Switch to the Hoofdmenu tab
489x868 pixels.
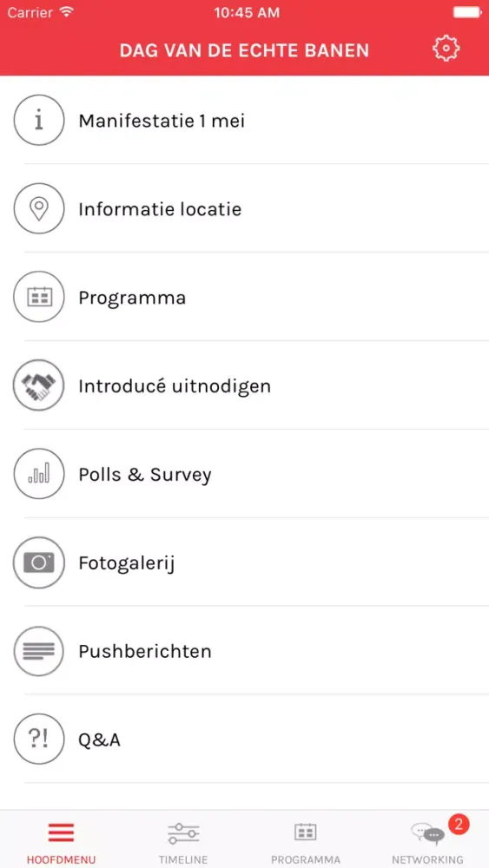pyautogui.click(x=61, y=840)
